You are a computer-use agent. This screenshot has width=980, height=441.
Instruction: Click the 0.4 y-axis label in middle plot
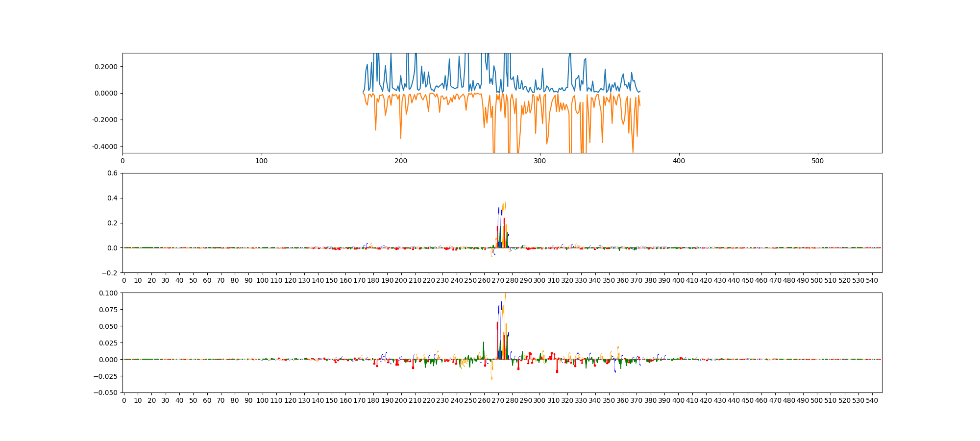(x=112, y=198)
